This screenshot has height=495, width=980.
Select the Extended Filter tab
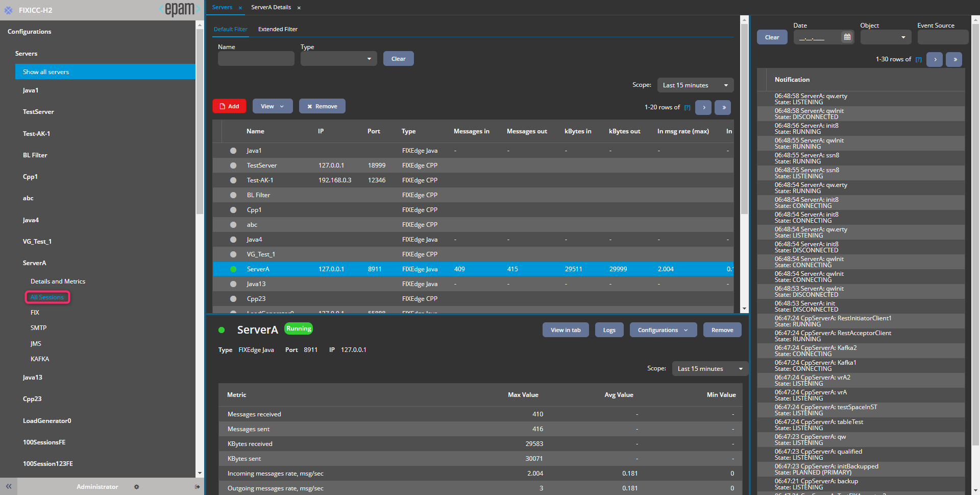point(278,29)
